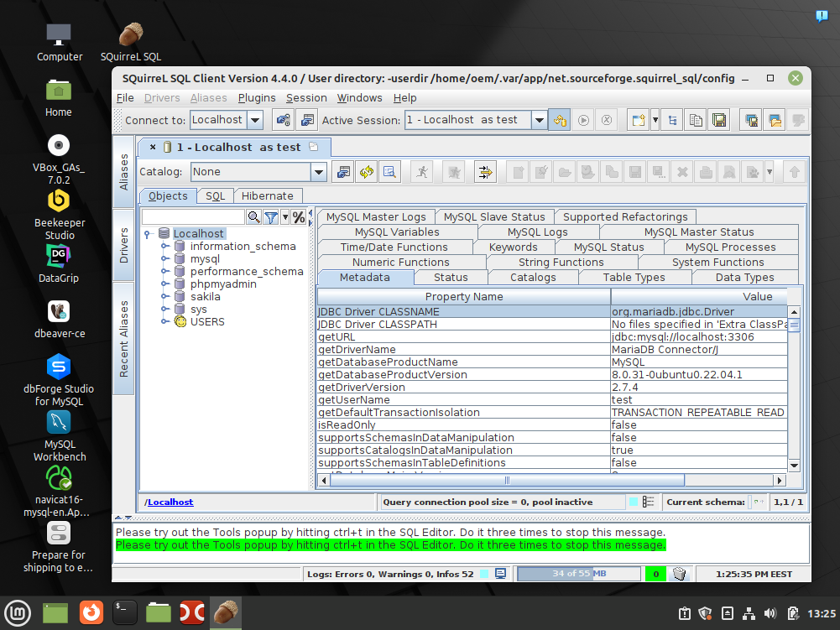Viewport: 840px width, 630px height.
Task: Open the filter options arrow dropdown
Action: coord(285,217)
